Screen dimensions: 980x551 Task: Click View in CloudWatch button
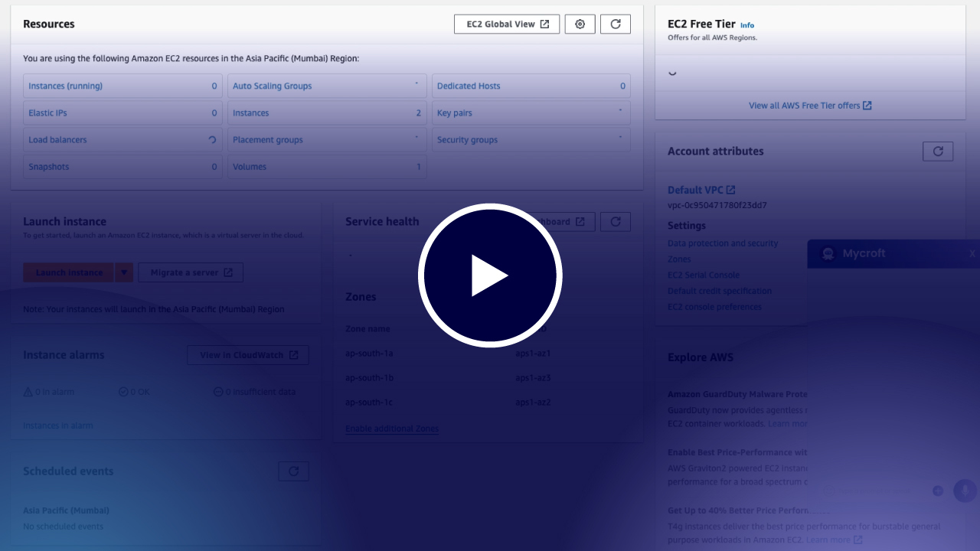pos(248,355)
